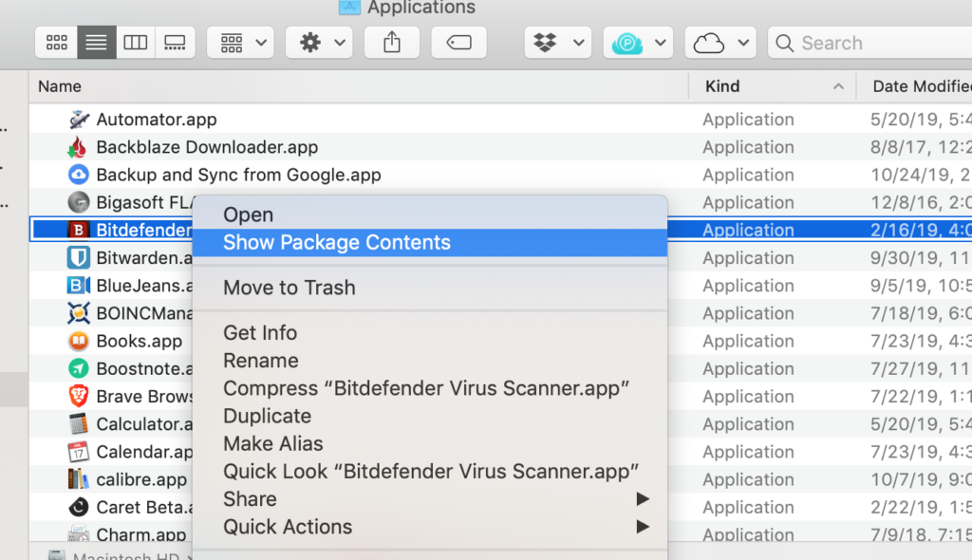Select the Books.app file name
Screen dimensions: 972x560
coord(140,341)
